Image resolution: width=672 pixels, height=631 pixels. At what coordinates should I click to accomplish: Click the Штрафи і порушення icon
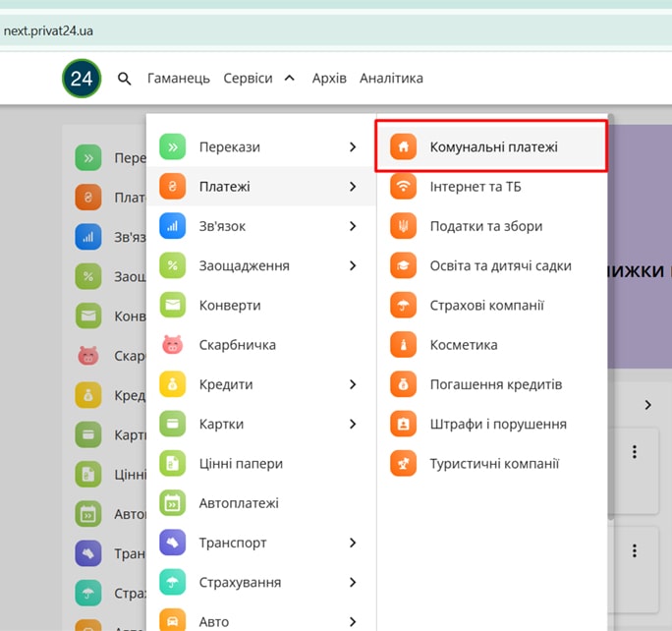pos(403,425)
